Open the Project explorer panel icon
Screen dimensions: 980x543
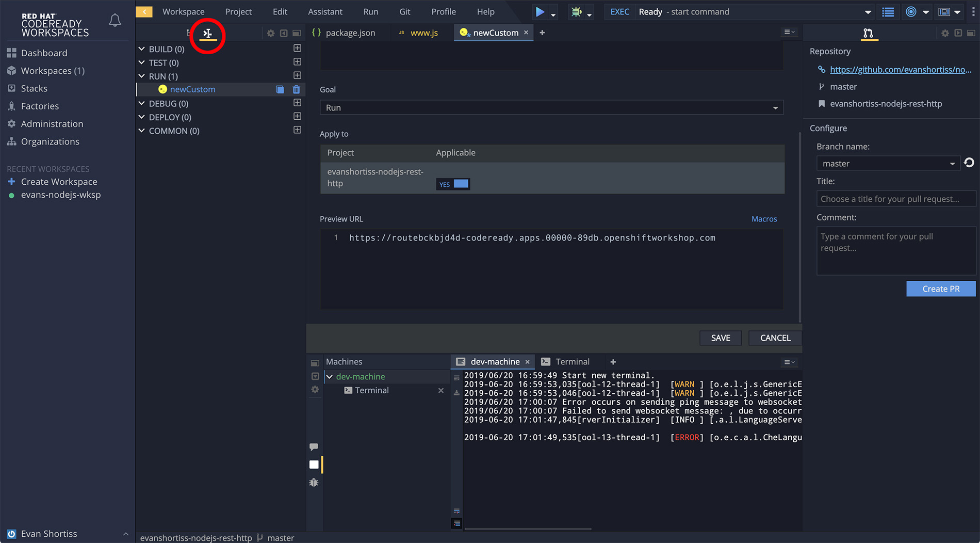coord(189,33)
